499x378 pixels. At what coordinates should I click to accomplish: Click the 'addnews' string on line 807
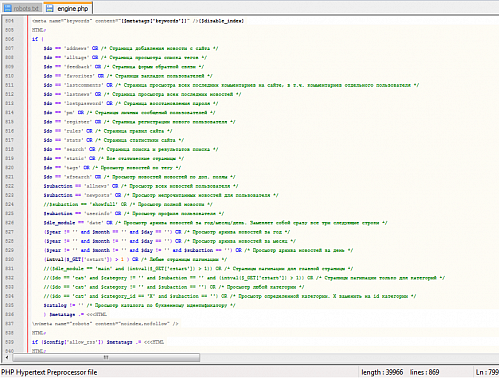(x=76, y=48)
